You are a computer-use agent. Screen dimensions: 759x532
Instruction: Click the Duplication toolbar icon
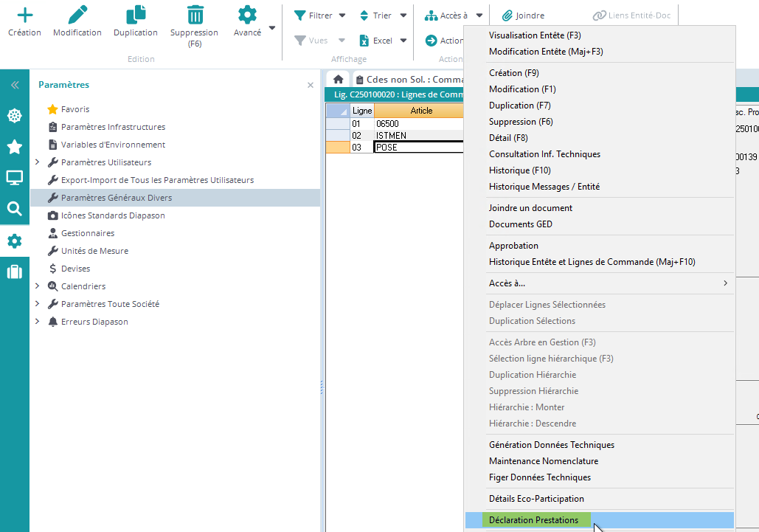pos(136,15)
